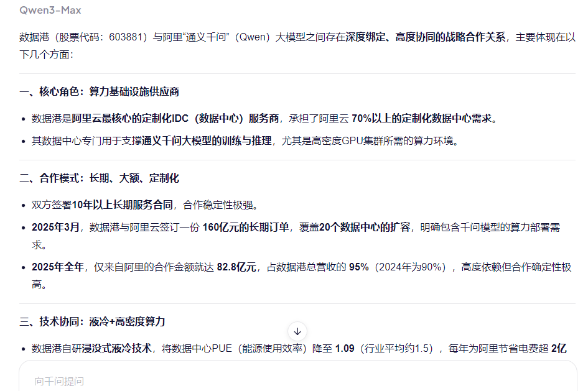Select heading 三、技术协同:液冷+高密度算力
The height and width of the screenshot is (391, 588).
92,322
